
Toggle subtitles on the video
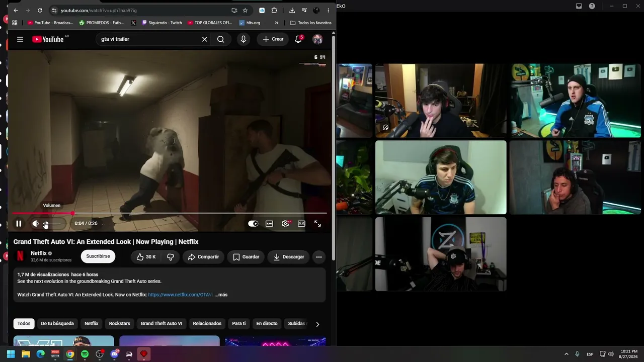[x=269, y=224]
